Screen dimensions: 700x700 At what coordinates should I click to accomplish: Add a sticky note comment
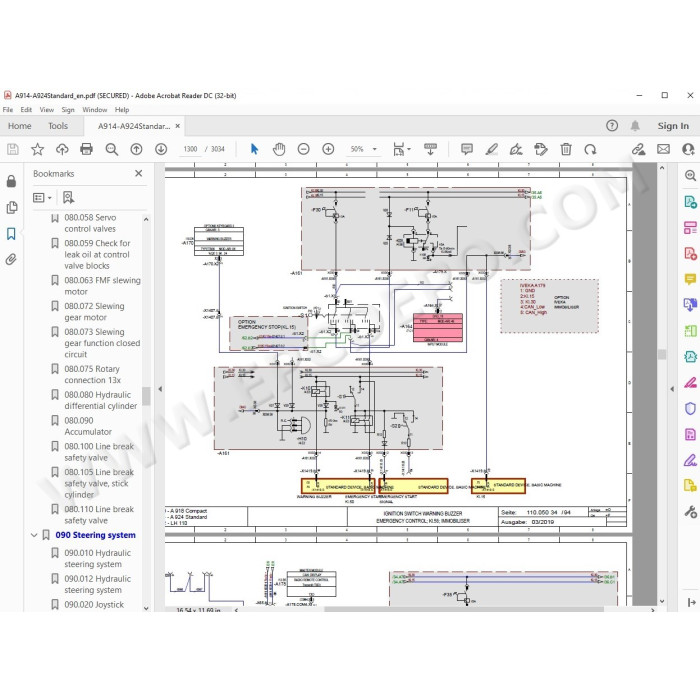click(467, 149)
